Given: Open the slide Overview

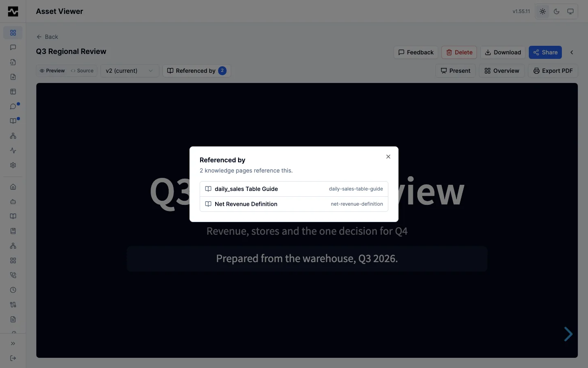Looking at the screenshot, I should click(502, 71).
